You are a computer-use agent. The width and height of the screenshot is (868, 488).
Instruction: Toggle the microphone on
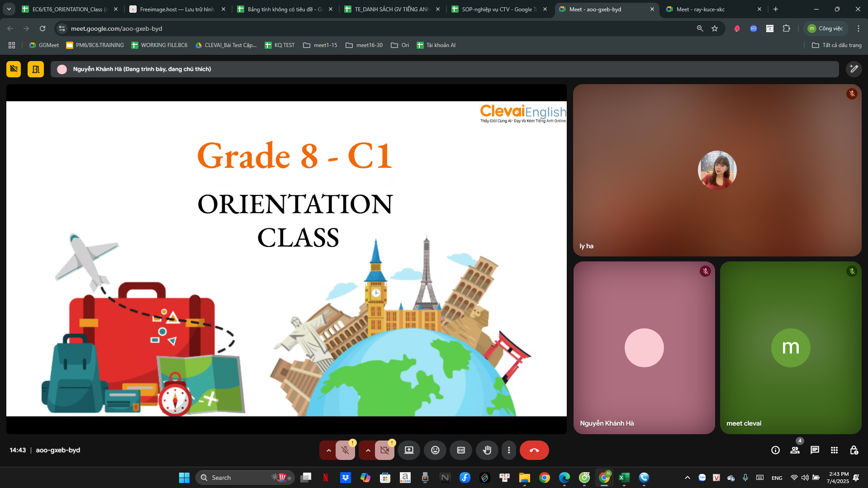345,450
